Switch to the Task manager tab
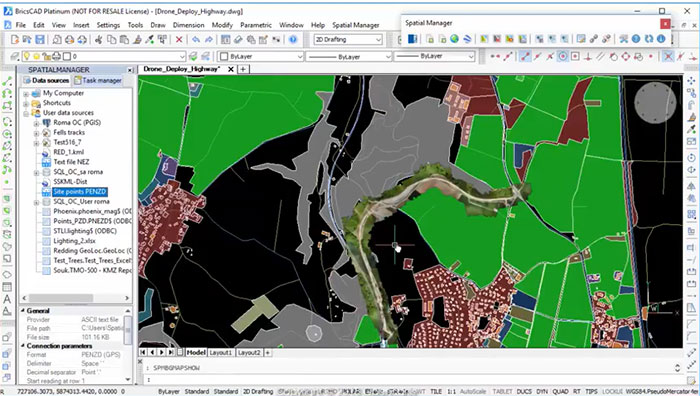Image resolution: width=700 pixels, height=396 pixels. pos(98,80)
